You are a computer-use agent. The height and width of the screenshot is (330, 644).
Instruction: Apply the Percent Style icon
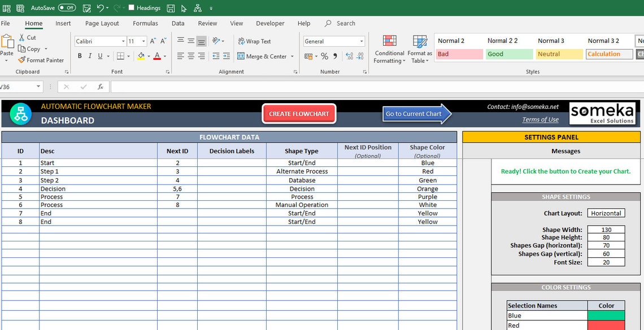325,56
